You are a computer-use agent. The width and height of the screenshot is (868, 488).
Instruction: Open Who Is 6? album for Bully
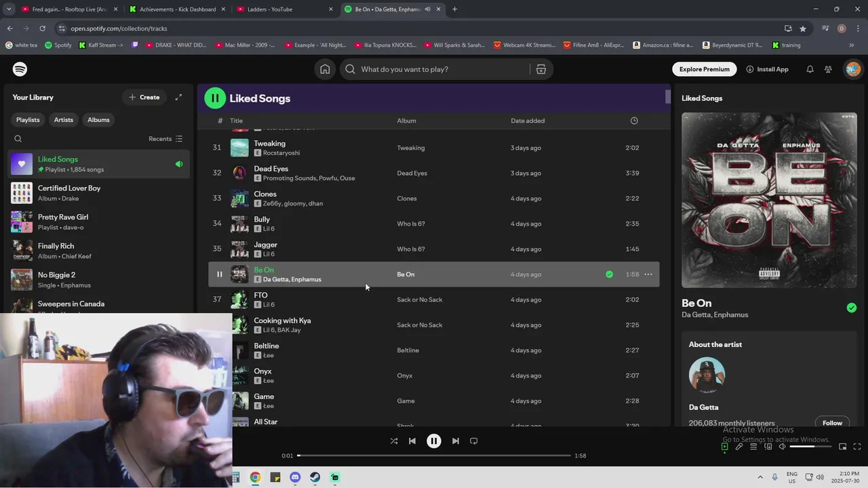(411, 224)
